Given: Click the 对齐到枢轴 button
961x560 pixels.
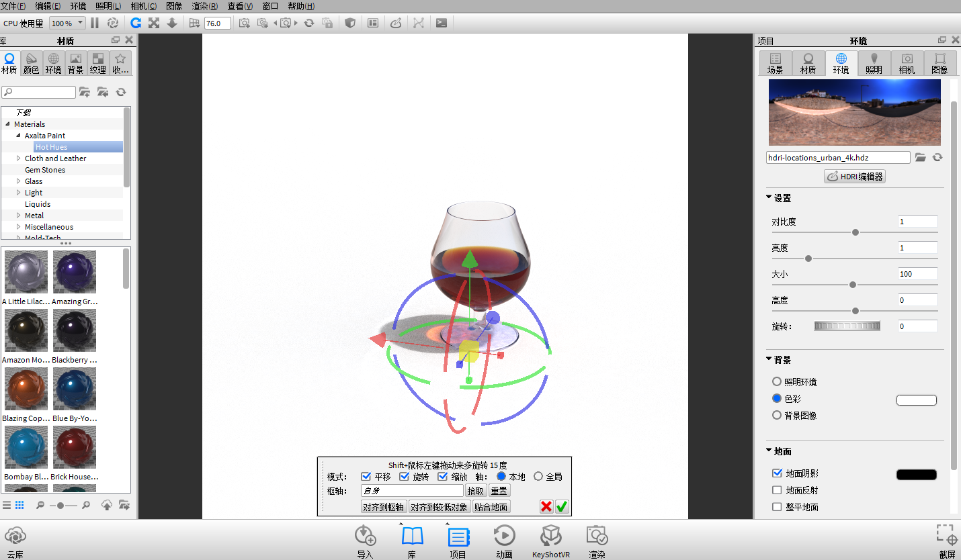Looking at the screenshot, I should pyautogui.click(x=383, y=507).
